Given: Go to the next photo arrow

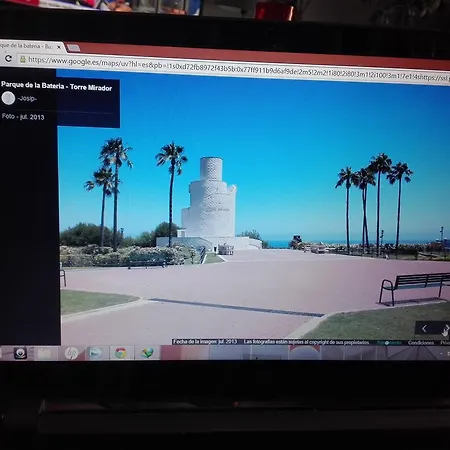Looking at the screenshot, I should pyautogui.click(x=446, y=329).
